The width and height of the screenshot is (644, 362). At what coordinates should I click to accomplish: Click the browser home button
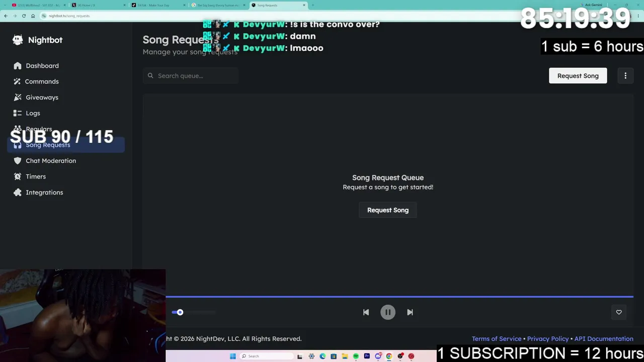click(33, 16)
